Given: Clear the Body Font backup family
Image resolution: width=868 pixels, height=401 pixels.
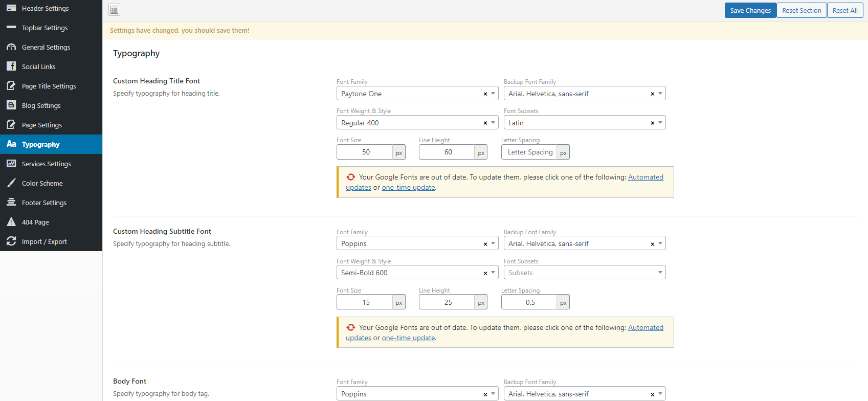Looking at the screenshot, I should pyautogui.click(x=653, y=395).
